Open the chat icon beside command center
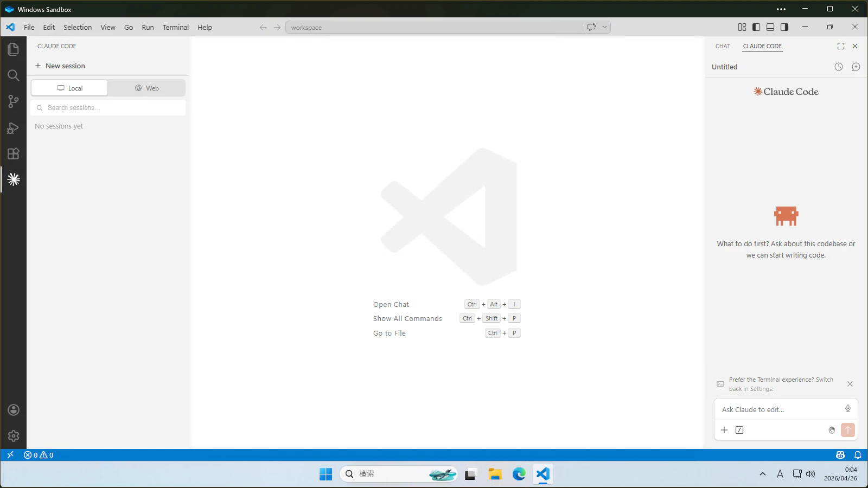This screenshot has height=488, width=868. (591, 27)
